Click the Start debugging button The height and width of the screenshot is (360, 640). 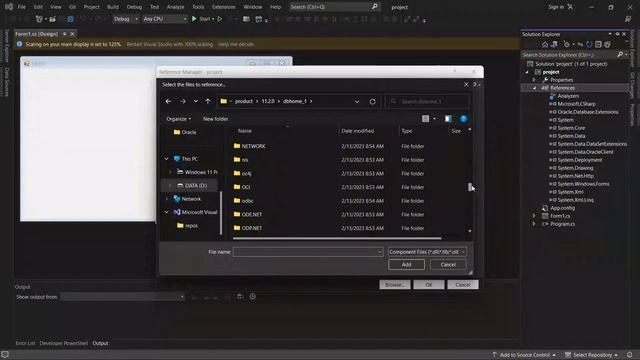202,19
